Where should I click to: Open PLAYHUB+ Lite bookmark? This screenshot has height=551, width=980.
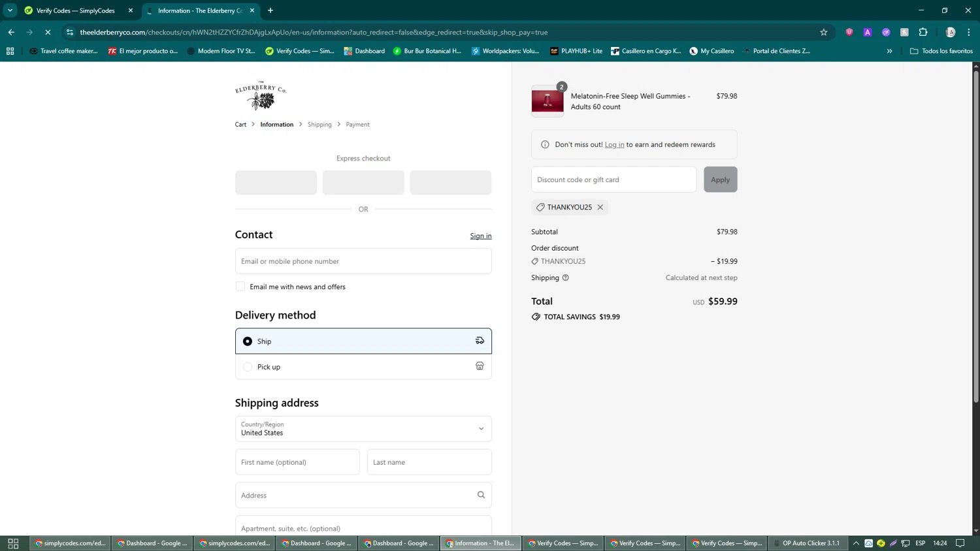(576, 51)
